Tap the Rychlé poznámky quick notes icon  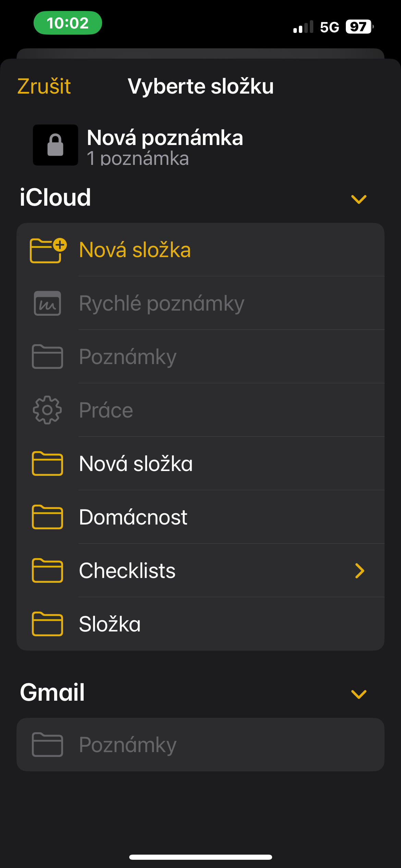(48, 303)
